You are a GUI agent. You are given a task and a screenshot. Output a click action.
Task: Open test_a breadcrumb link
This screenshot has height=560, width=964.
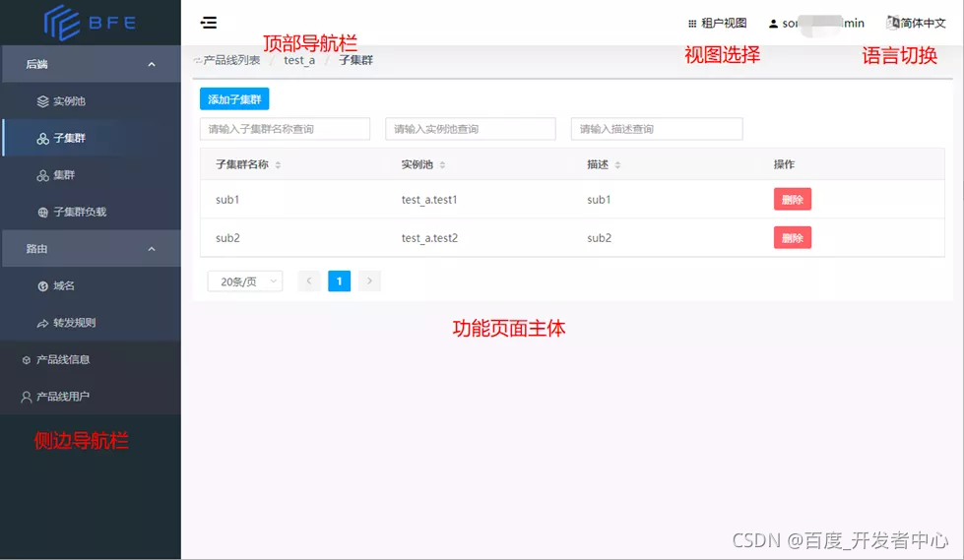(x=299, y=60)
